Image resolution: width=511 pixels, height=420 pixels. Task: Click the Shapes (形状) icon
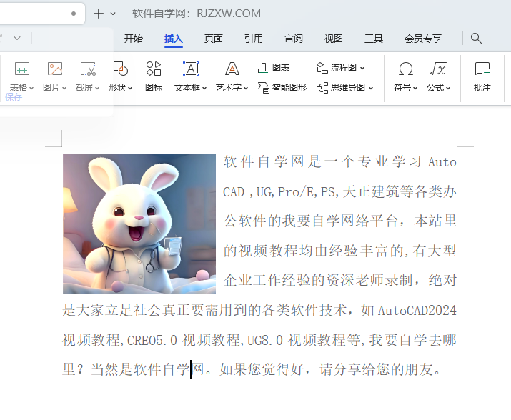pyautogui.click(x=121, y=69)
